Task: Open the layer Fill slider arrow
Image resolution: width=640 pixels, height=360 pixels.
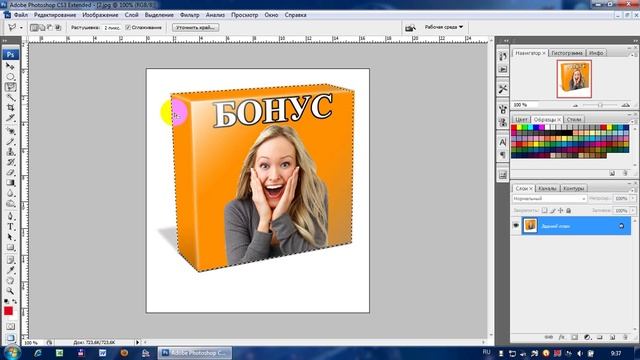Action: pyautogui.click(x=633, y=211)
